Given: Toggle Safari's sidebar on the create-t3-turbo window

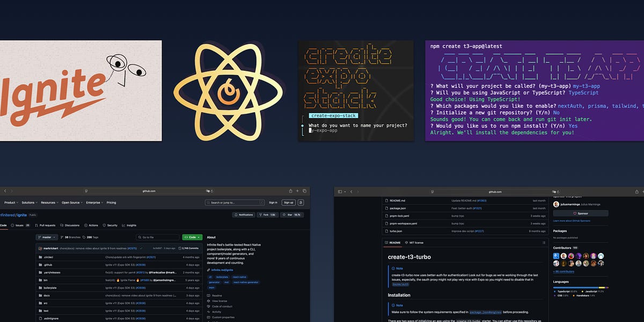Looking at the screenshot, I should (339, 192).
